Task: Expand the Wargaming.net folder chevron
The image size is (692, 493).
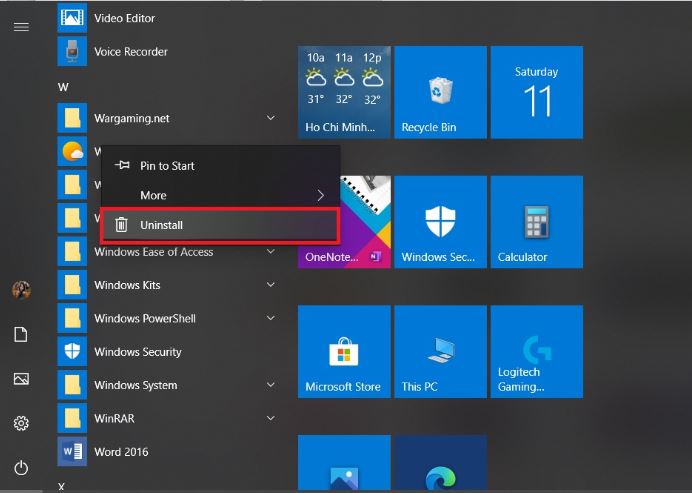Action: pyautogui.click(x=271, y=118)
